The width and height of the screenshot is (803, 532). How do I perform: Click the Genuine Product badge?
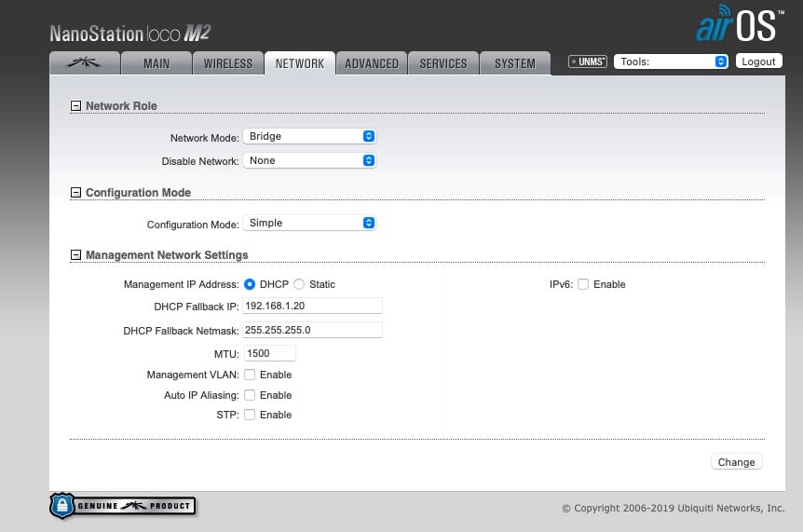pos(123,506)
